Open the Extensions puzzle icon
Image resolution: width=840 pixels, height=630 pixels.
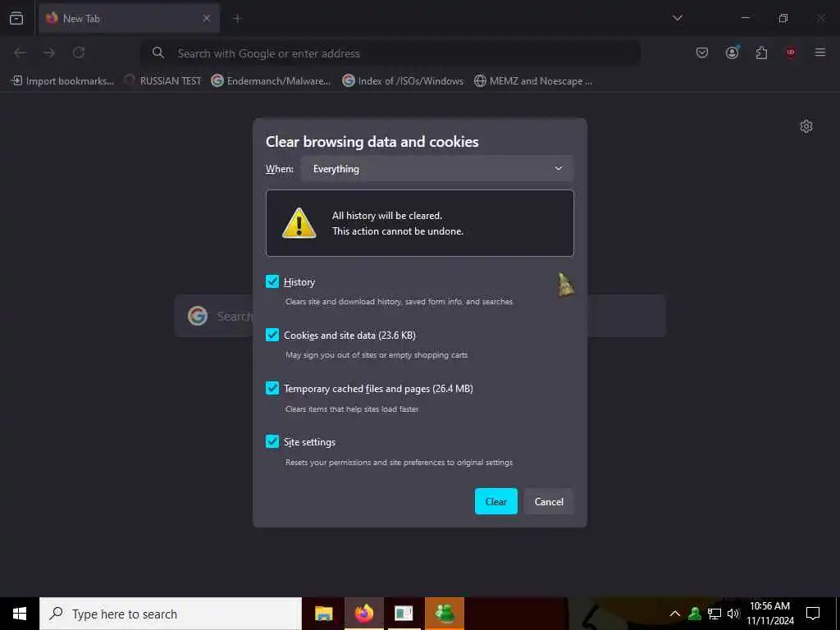click(x=761, y=52)
